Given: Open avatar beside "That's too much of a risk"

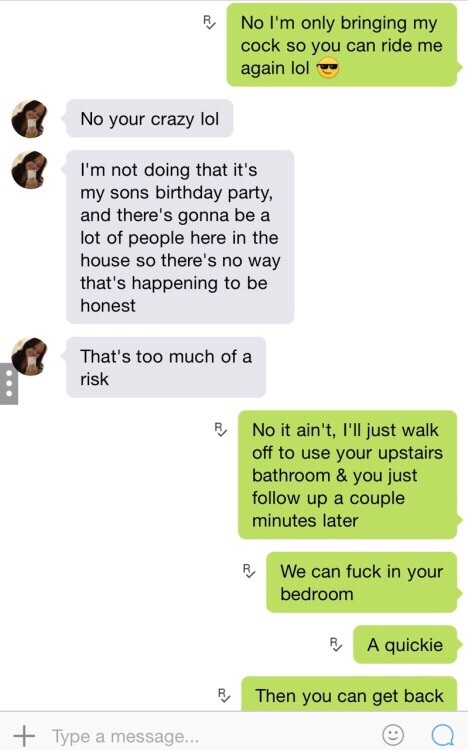Looking at the screenshot, I should (x=30, y=356).
